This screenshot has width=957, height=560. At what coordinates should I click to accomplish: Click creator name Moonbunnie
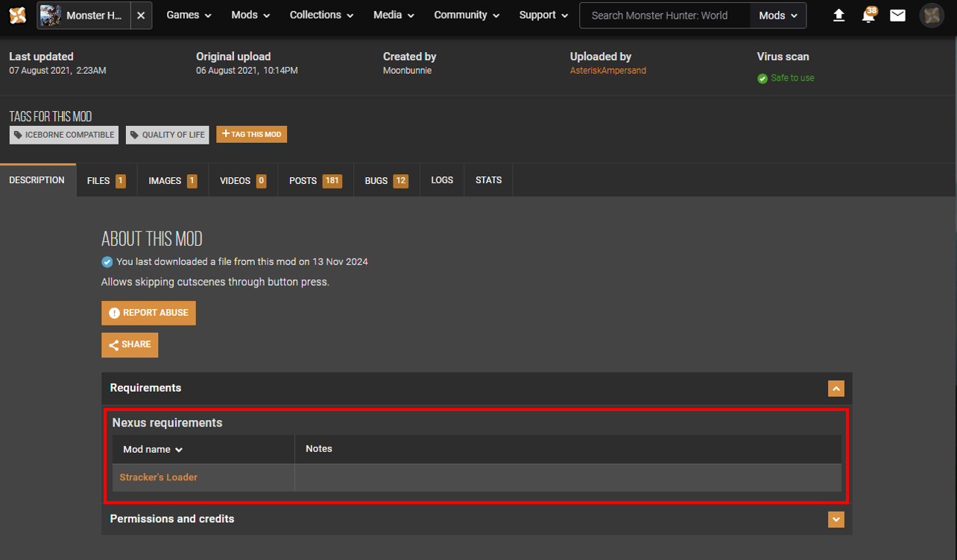408,71
